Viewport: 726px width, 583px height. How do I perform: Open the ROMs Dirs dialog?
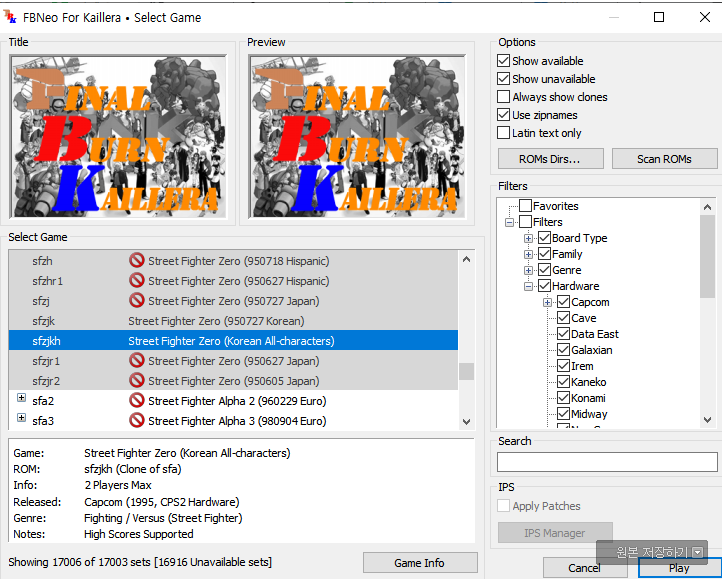pyautogui.click(x=551, y=159)
